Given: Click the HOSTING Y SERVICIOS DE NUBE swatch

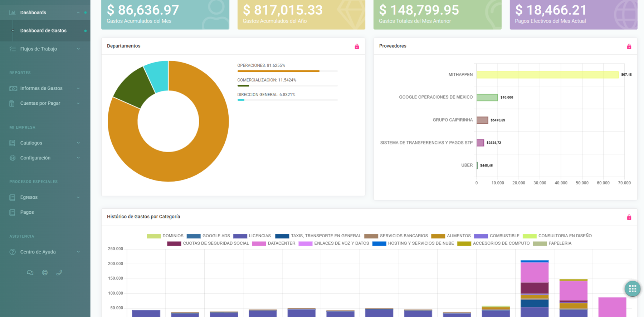Looking at the screenshot, I should [x=379, y=244].
